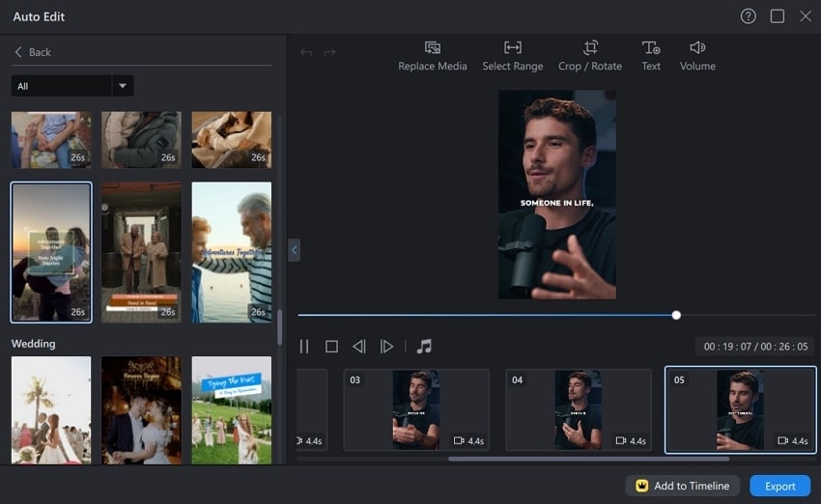Select the first top-row 26s template
This screenshot has height=504, width=821.
pyautogui.click(x=51, y=140)
